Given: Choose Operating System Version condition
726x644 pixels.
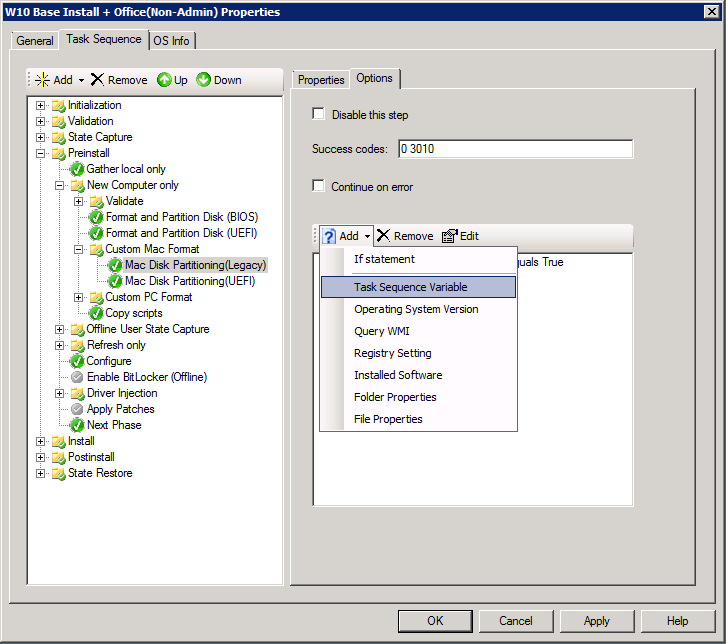Looking at the screenshot, I should pos(419,309).
